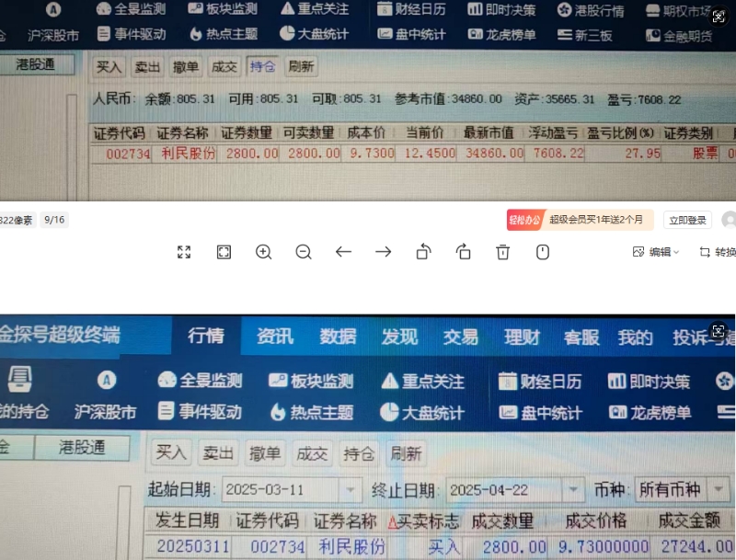
Task: Switch to the 交易 tab
Action: (461, 337)
